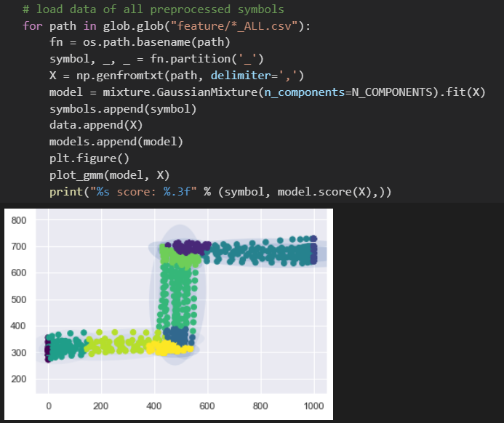Image resolution: width=504 pixels, height=423 pixels.
Task: Click model.score(X) in print statement
Action: pos(324,192)
